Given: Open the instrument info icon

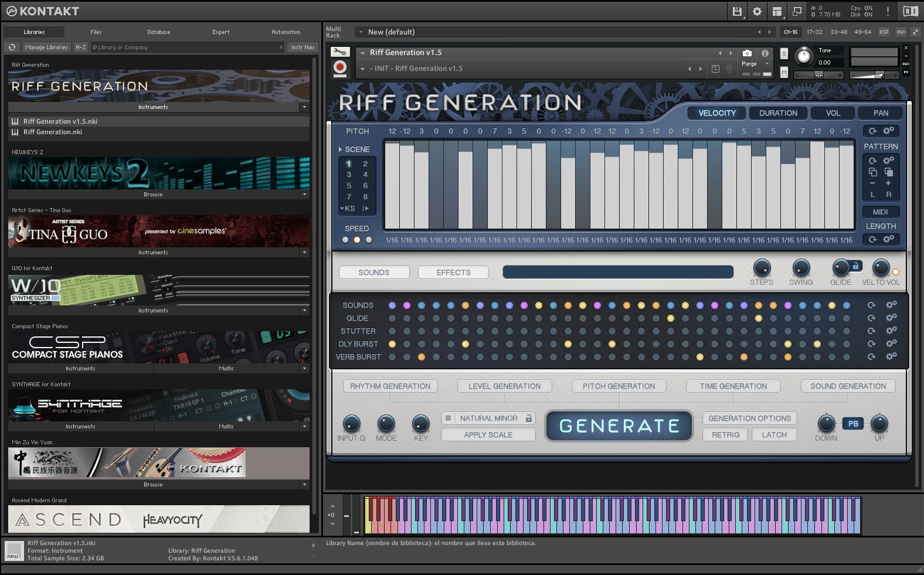Looking at the screenshot, I should (x=765, y=53).
